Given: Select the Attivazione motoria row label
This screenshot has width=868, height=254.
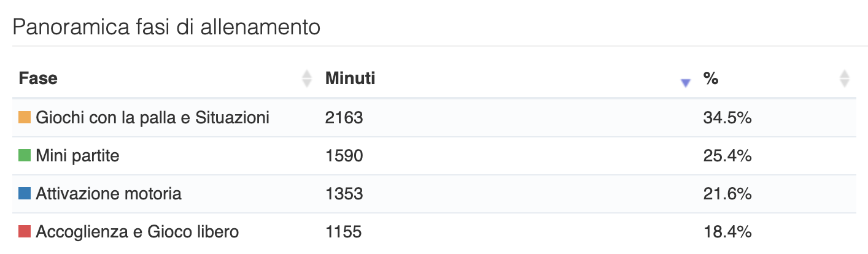Looking at the screenshot, I should (x=109, y=194).
